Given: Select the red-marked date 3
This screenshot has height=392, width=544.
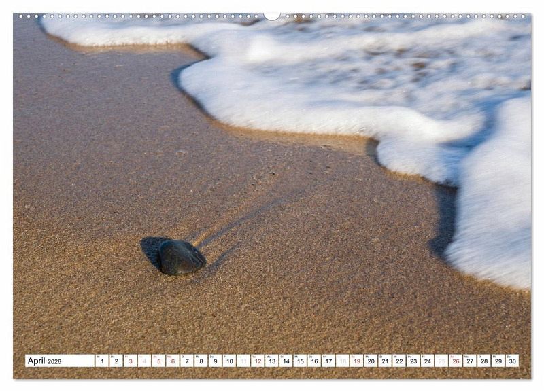Looking at the screenshot, I should 130,361.
